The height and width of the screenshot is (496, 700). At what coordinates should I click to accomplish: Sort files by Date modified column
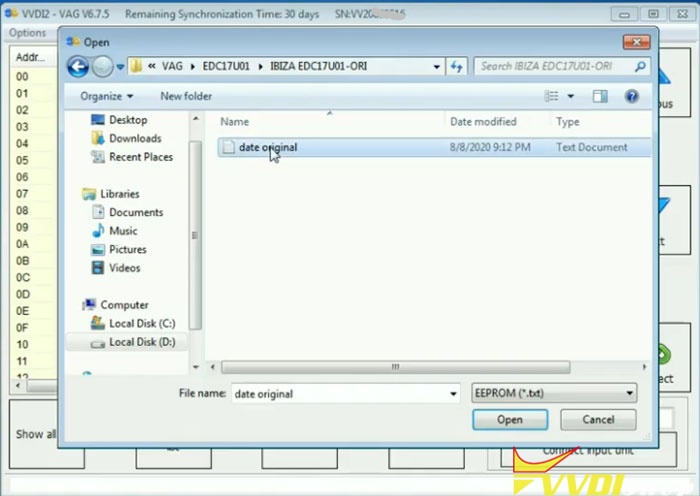point(483,121)
